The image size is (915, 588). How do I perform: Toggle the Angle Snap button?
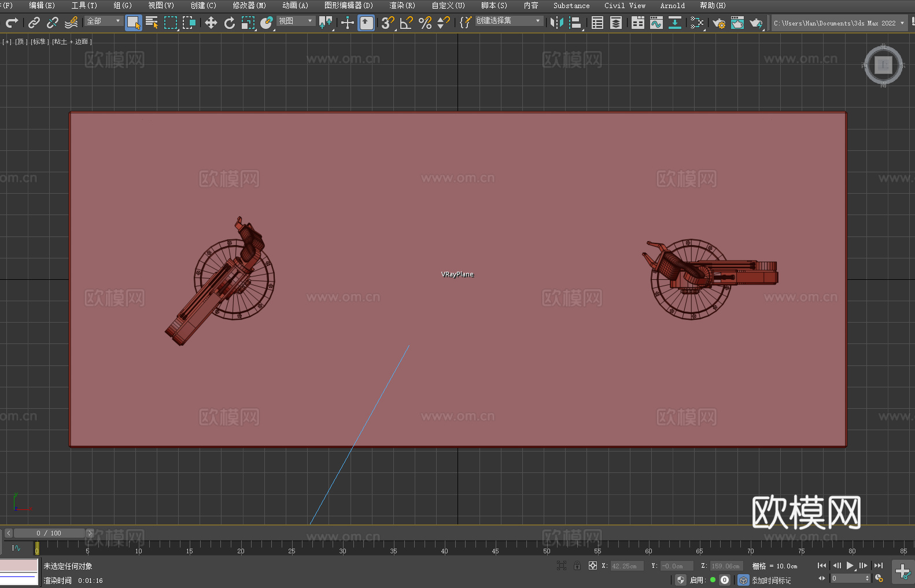pos(407,23)
